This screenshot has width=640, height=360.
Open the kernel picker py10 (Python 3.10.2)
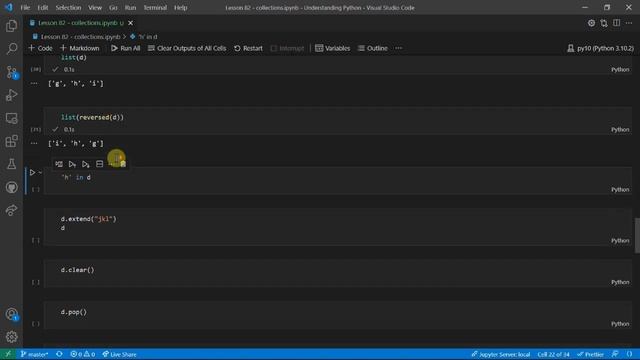tap(600, 48)
